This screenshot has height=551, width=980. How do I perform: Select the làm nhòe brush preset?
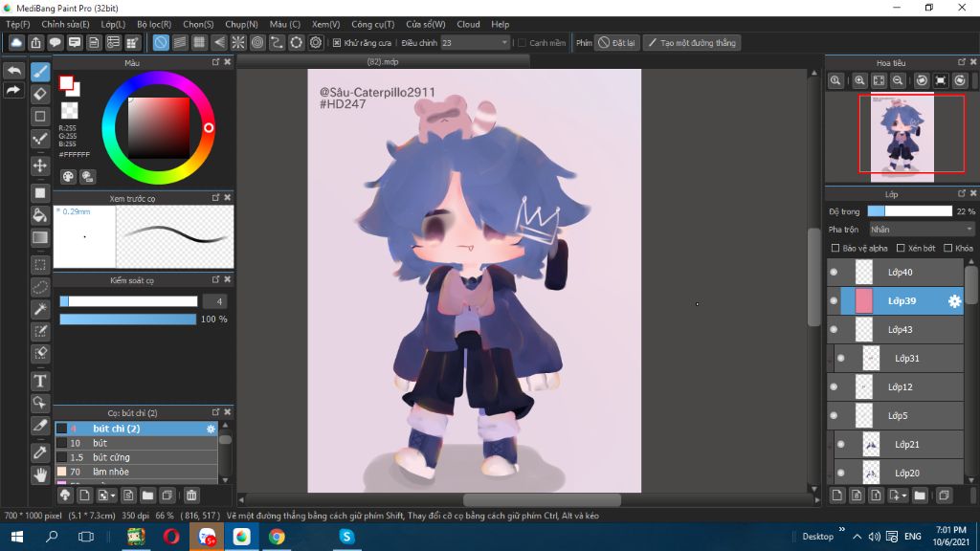136,472
